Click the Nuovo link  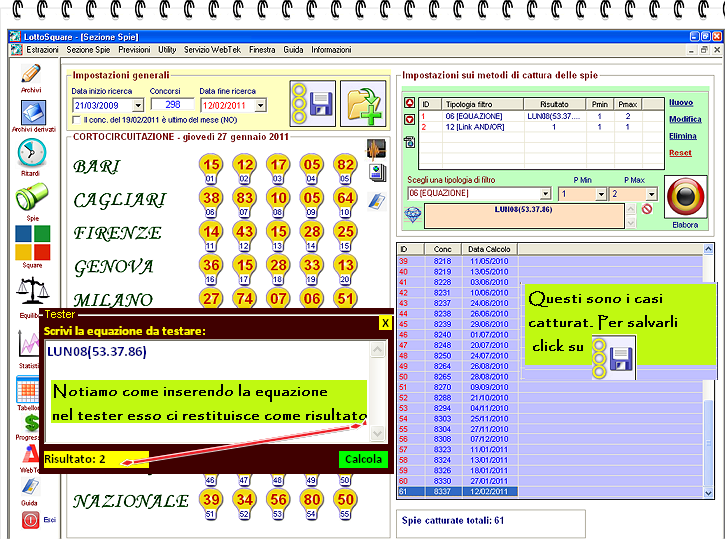[x=680, y=102]
